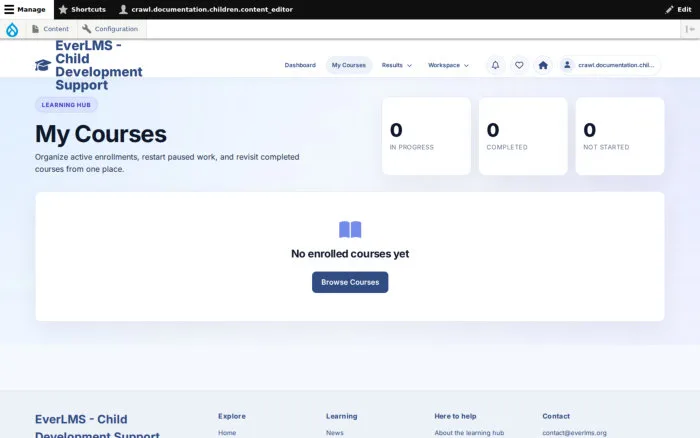The width and height of the screenshot is (700, 438).
Task: Expand the Workspace dropdown
Action: (x=448, y=65)
